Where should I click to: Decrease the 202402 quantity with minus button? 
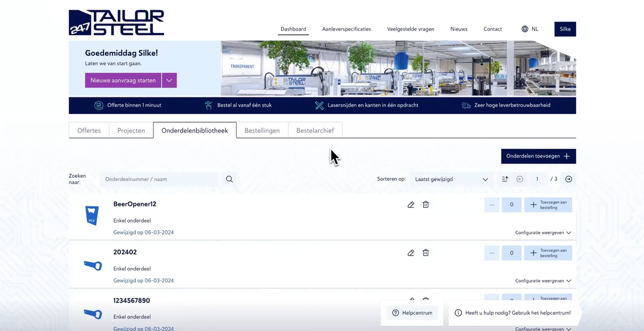pos(492,253)
